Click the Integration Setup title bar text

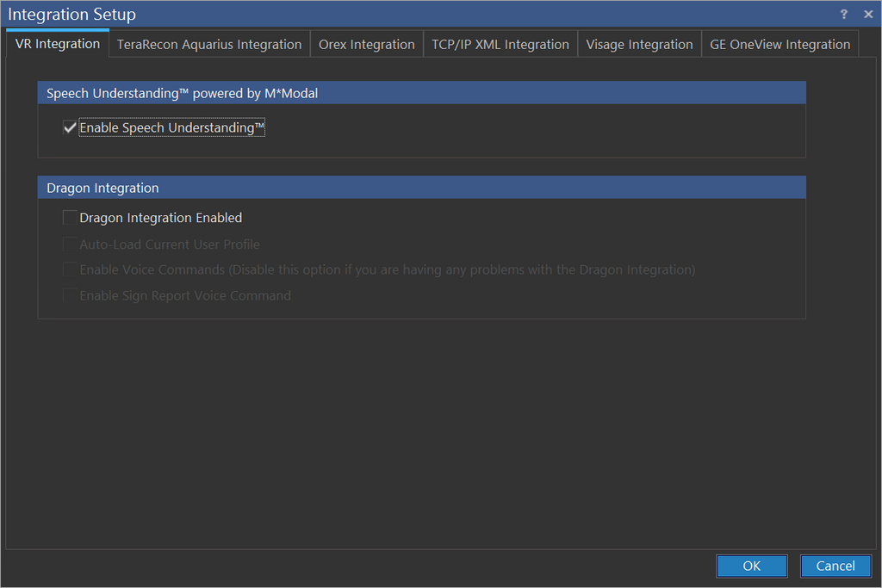[x=71, y=15]
